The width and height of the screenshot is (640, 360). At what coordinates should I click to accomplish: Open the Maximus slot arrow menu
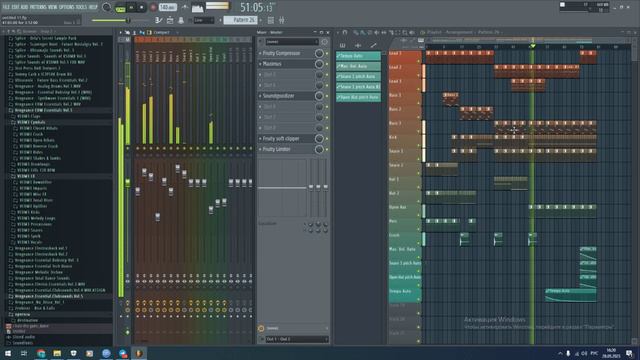(x=260, y=64)
